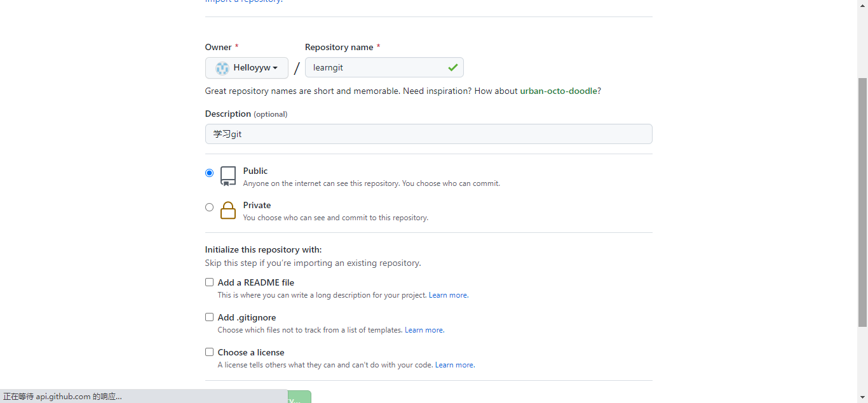Click the Add a README file label
Viewport: 868px width, 403px height.
pyautogui.click(x=256, y=282)
